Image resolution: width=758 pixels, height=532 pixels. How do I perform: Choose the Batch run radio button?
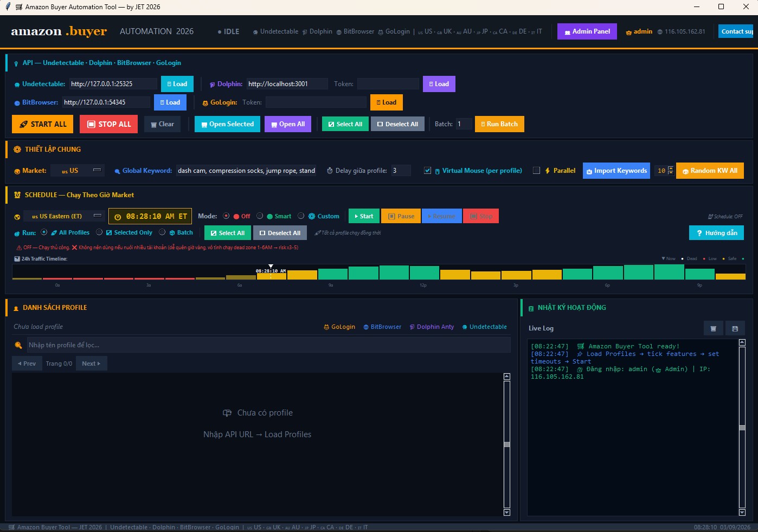(x=162, y=232)
